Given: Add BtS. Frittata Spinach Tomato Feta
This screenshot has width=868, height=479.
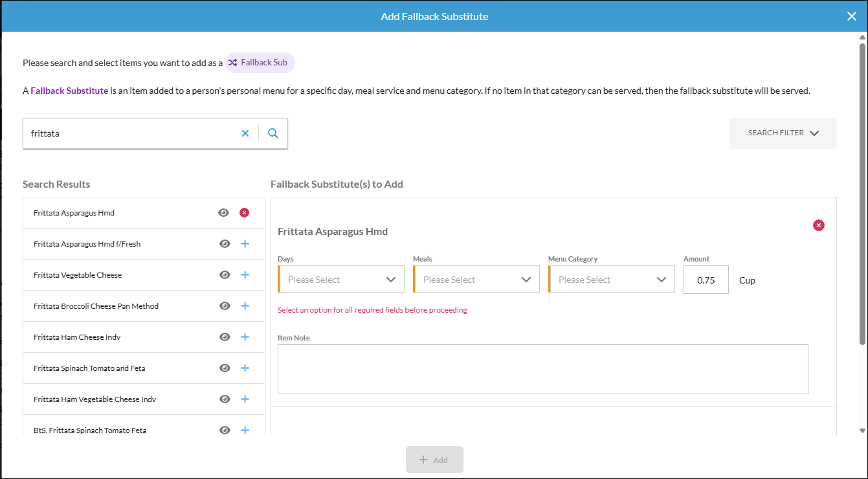Looking at the screenshot, I should click(x=245, y=430).
